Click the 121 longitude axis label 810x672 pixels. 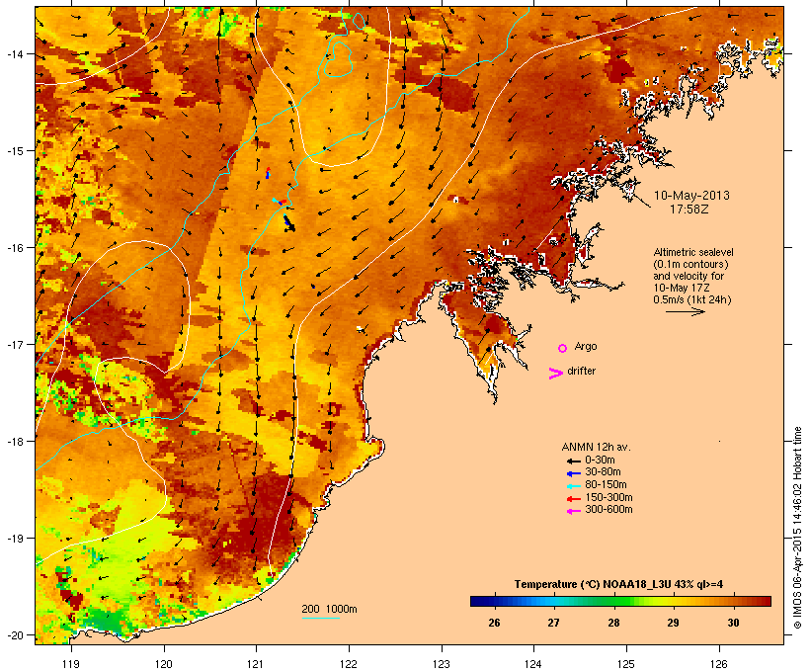256,664
